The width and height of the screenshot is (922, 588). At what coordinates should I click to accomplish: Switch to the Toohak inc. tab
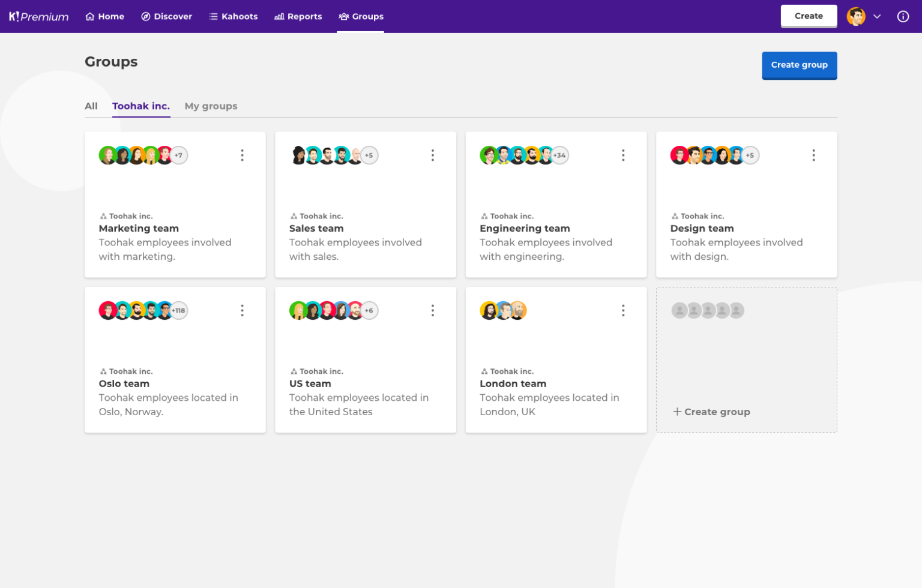click(140, 106)
